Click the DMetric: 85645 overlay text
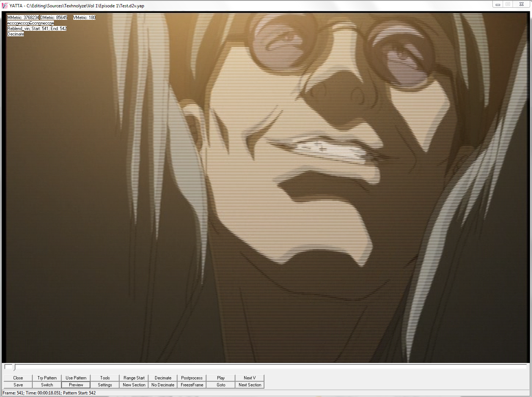This screenshot has width=532, height=397. tap(54, 17)
